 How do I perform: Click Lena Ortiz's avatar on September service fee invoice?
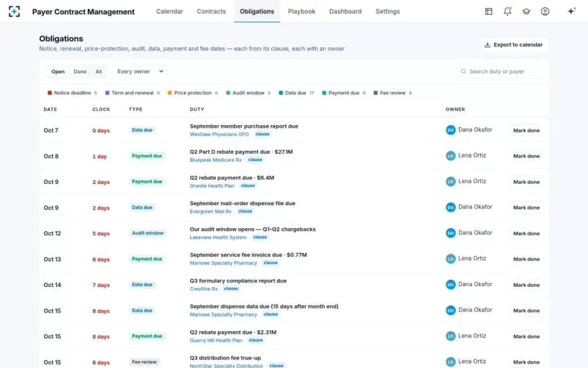click(x=451, y=259)
